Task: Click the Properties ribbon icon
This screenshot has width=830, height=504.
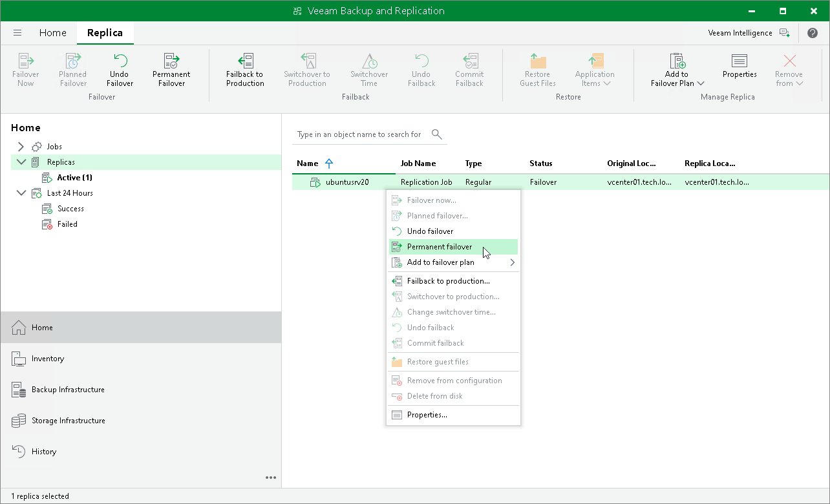Action: pyautogui.click(x=740, y=66)
